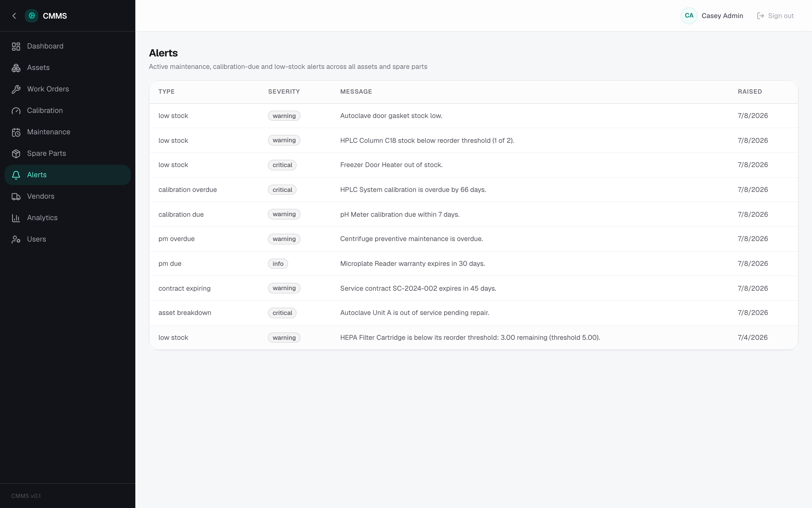812x508 pixels.
Task: Open Work Orders in sidebar
Action: 67,89
